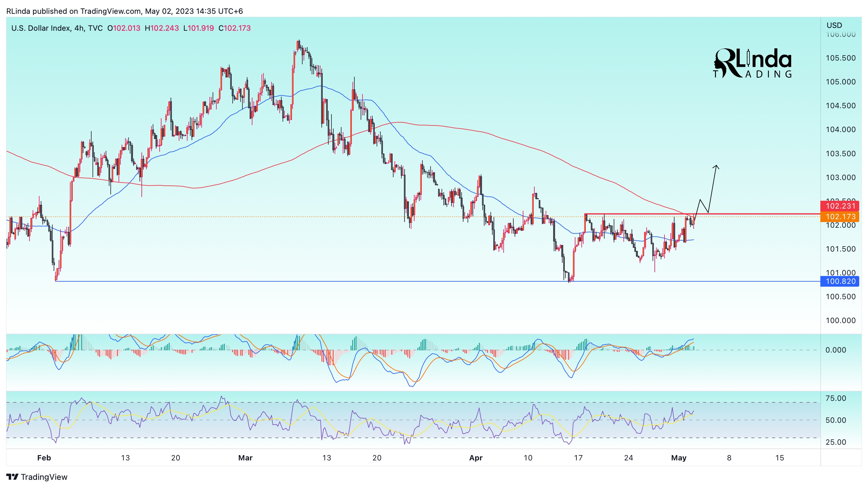Viewport: 868px width, 488px height.
Task: Click the 104.500 price axis tick
Action: [x=840, y=106]
